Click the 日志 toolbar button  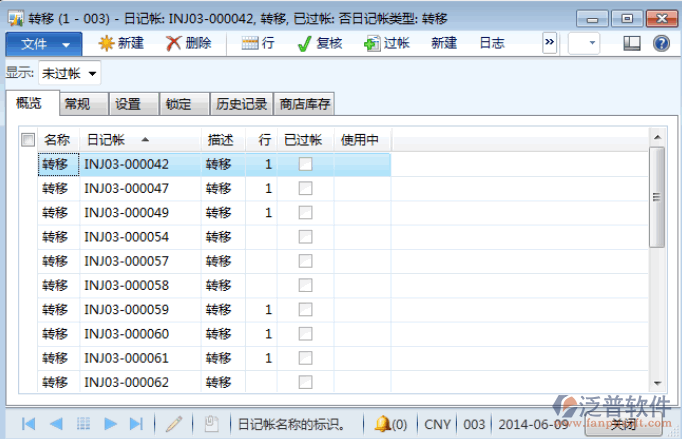[492, 43]
